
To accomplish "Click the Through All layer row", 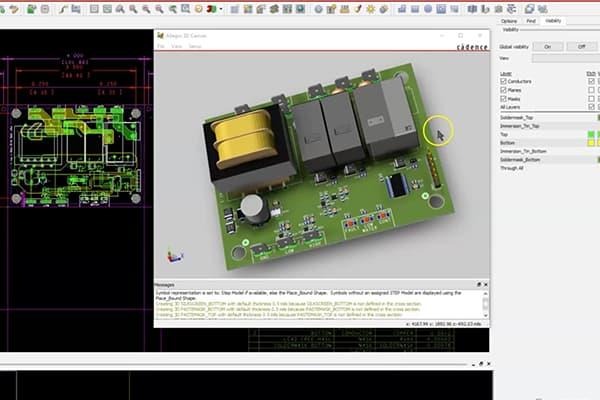I will click(549, 168).
